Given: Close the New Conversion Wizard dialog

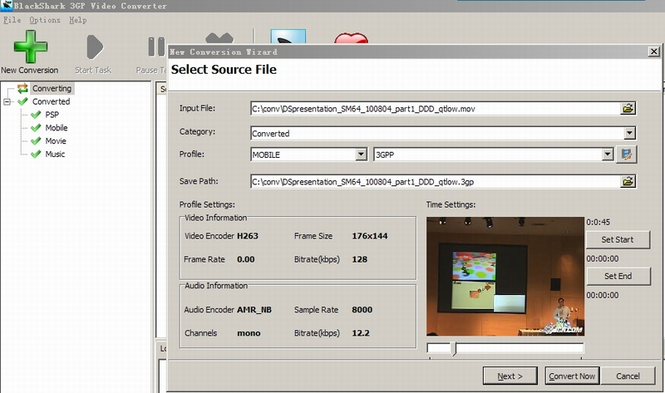Looking at the screenshot, I should (x=654, y=52).
